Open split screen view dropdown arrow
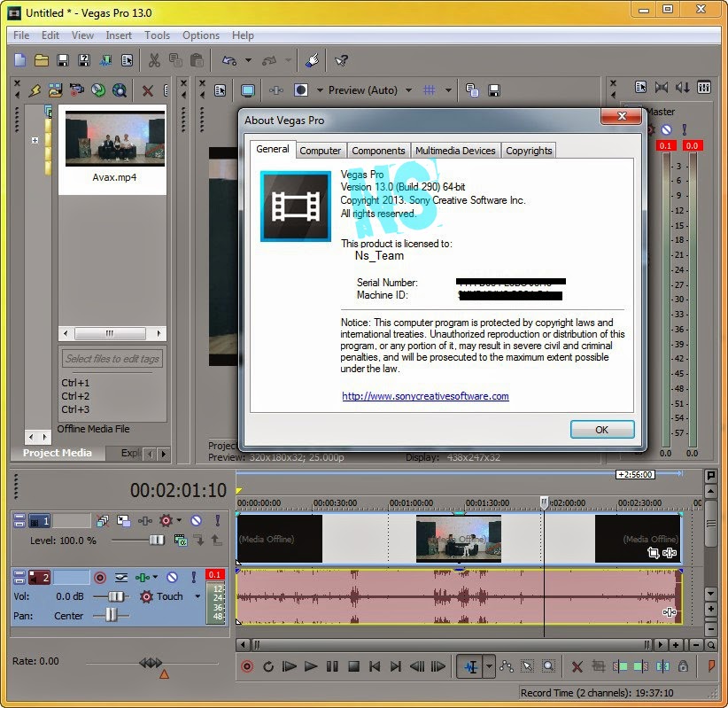Screen dimensions: 728x708 coord(320,90)
